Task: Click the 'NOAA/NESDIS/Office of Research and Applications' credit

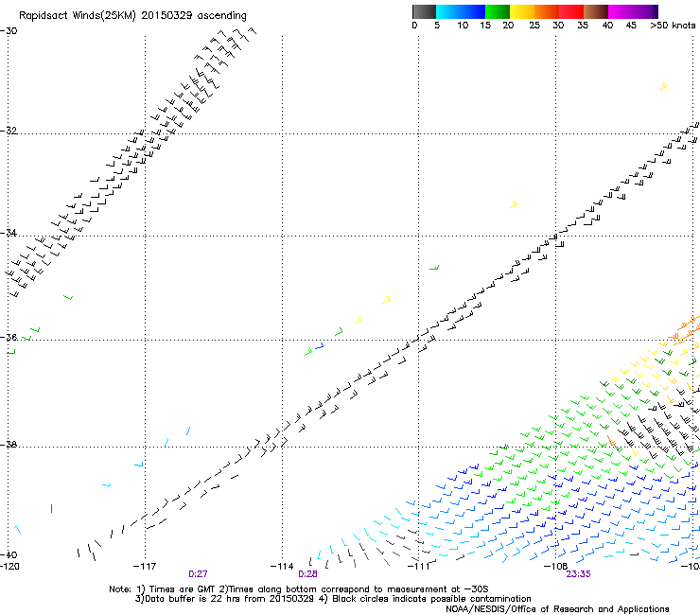Action: tap(557, 609)
